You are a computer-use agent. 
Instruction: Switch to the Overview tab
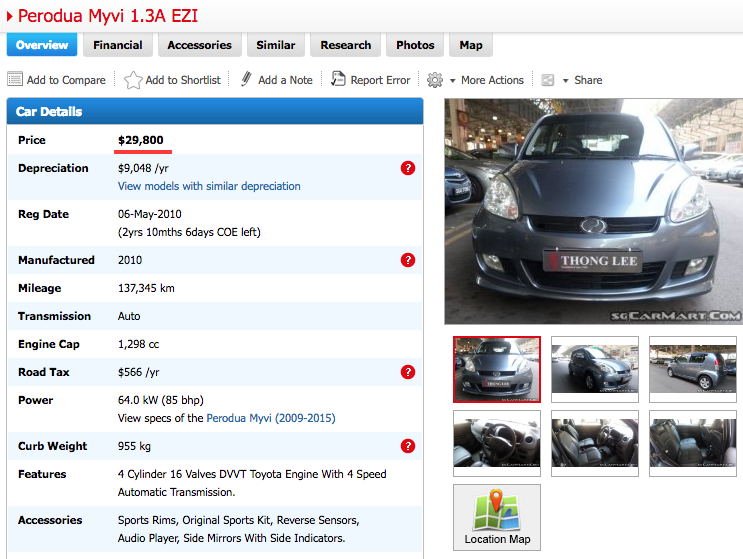(x=42, y=45)
